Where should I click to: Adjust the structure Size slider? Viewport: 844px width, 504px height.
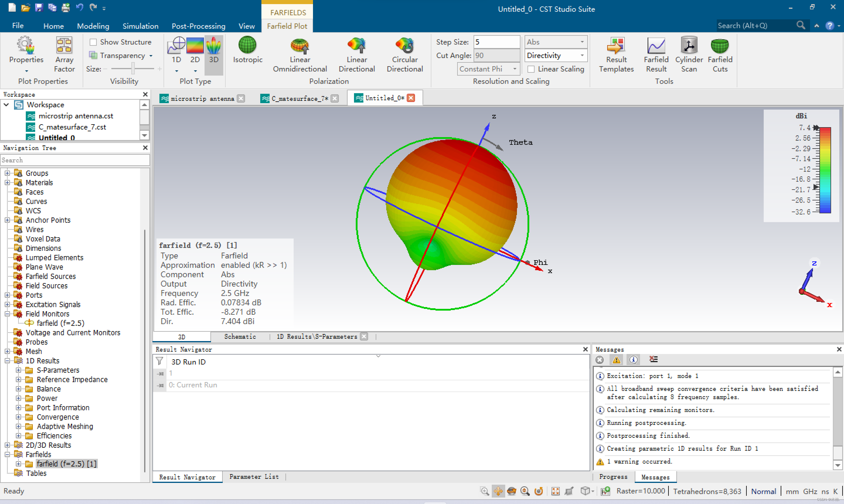click(133, 69)
